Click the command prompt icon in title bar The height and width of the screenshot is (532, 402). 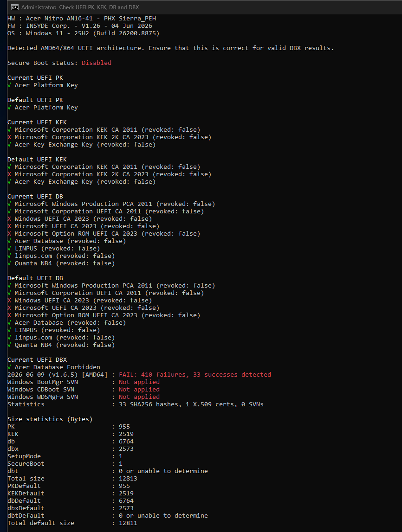coord(14,7)
